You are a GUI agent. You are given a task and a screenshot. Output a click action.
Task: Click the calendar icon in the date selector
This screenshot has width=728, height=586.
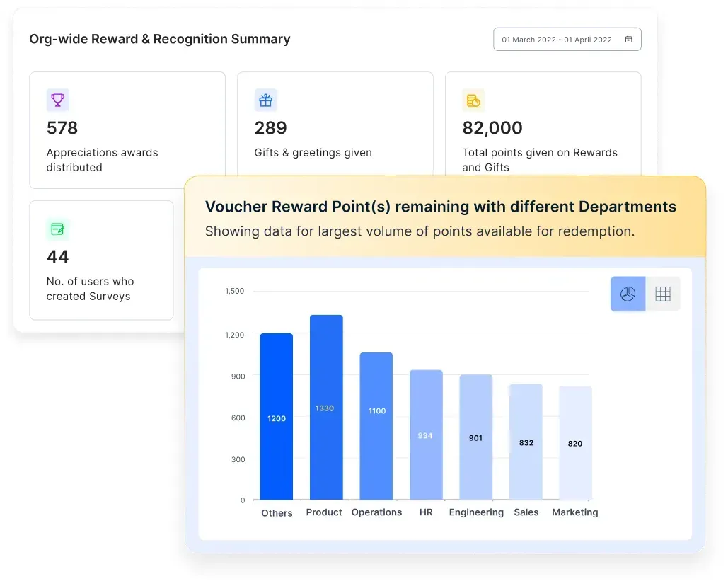pos(628,39)
